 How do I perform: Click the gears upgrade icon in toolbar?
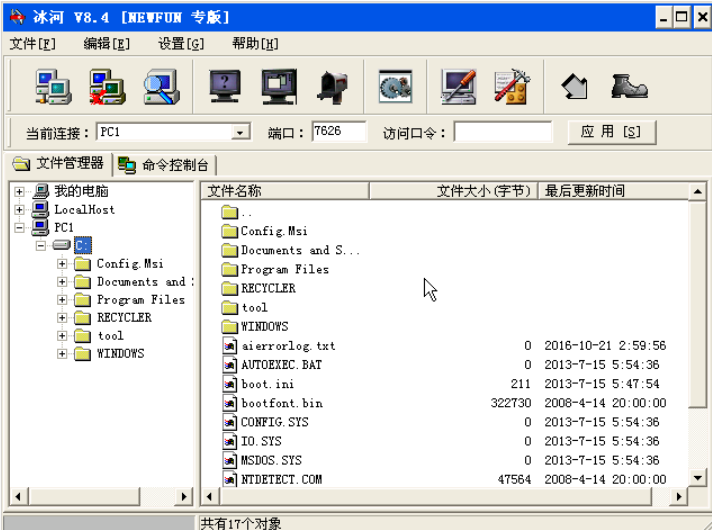pyautogui.click(x=396, y=87)
